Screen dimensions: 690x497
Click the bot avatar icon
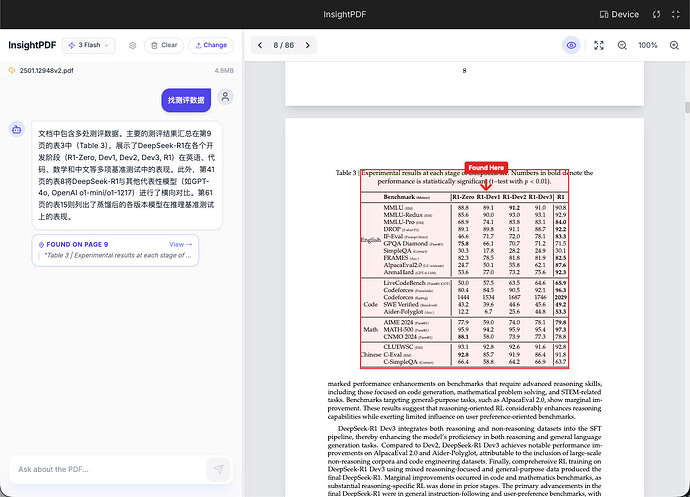click(x=17, y=129)
